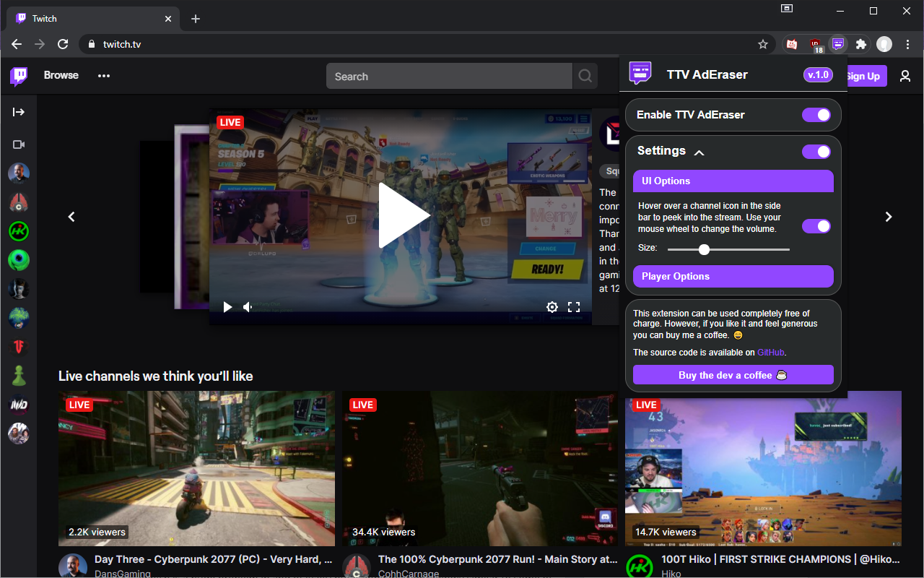Click the v.1.0 version badge
This screenshot has width=924, height=578.
tap(819, 74)
